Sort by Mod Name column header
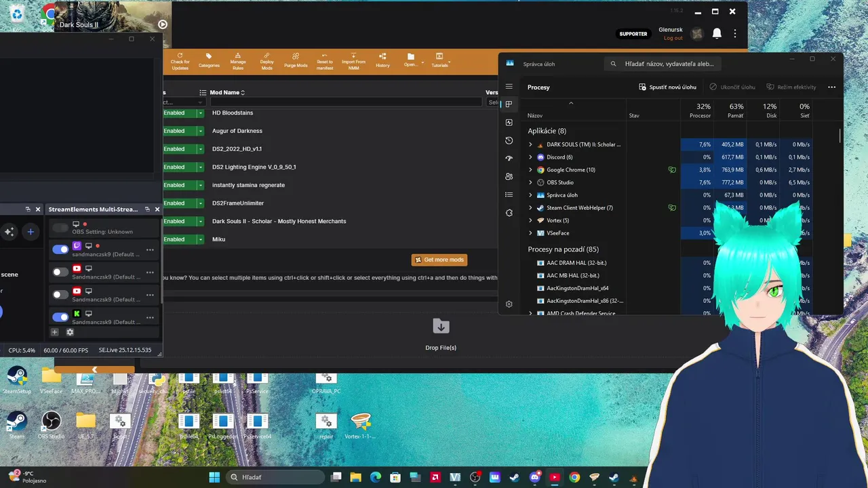This screenshot has width=868, height=488. [x=227, y=92]
